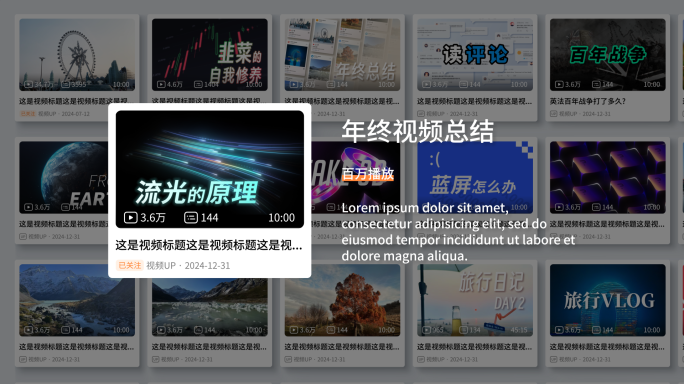Viewport: 684px width, 384px height.
Task: Open the purple keyboard keys video thumbnail
Action: point(608,177)
